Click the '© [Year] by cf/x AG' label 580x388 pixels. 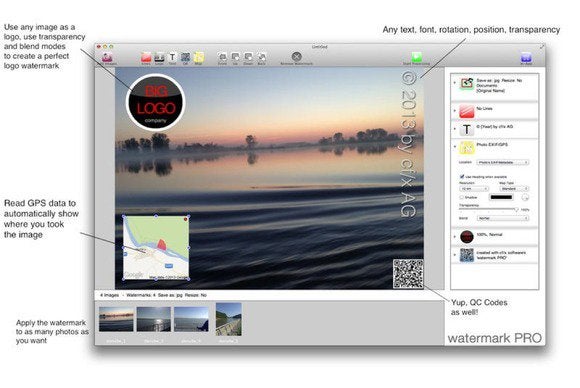point(495,126)
